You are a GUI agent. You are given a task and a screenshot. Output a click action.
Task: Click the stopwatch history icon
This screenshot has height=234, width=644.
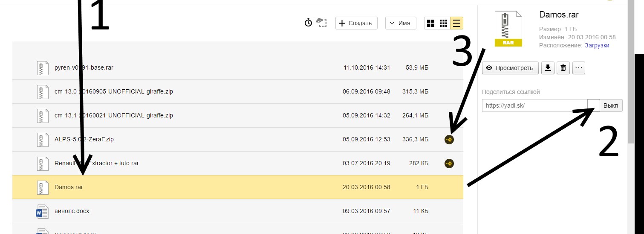pyautogui.click(x=308, y=23)
